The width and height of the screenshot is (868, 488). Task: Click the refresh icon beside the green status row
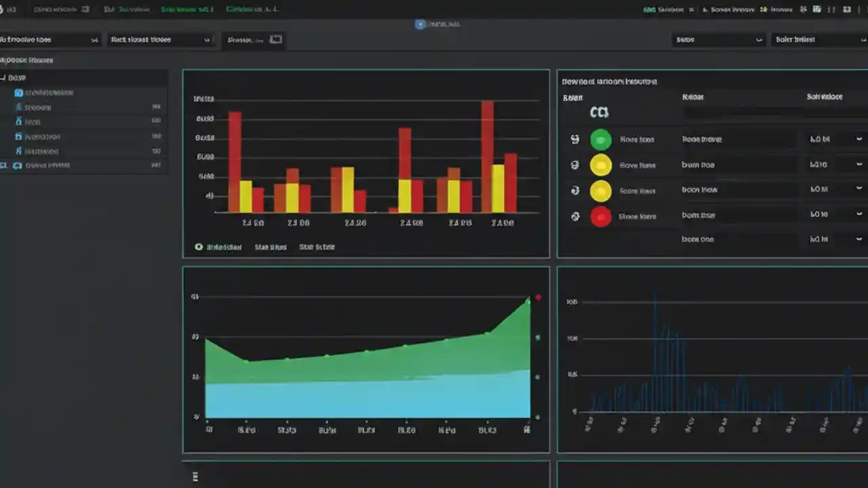pyautogui.click(x=576, y=139)
